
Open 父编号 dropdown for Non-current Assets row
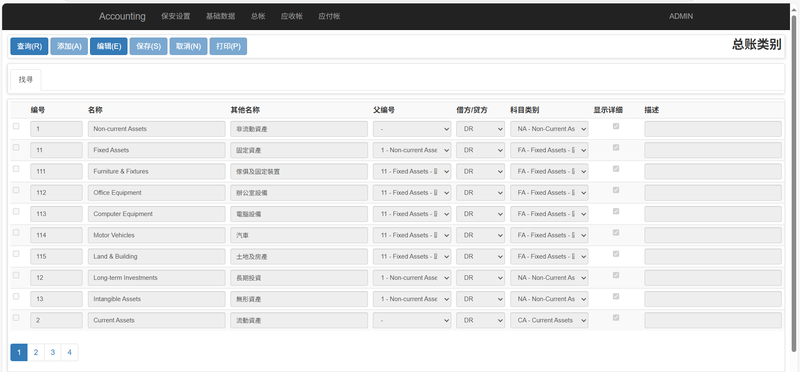[412, 129]
